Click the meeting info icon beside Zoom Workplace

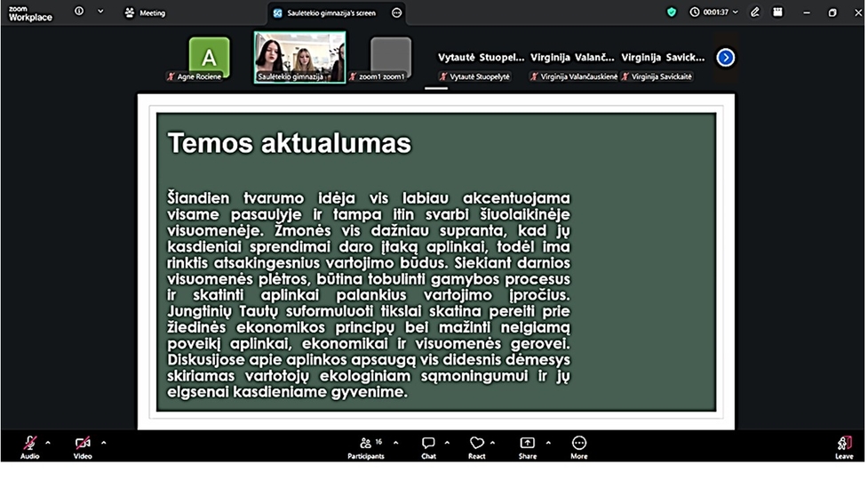coord(79,12)
